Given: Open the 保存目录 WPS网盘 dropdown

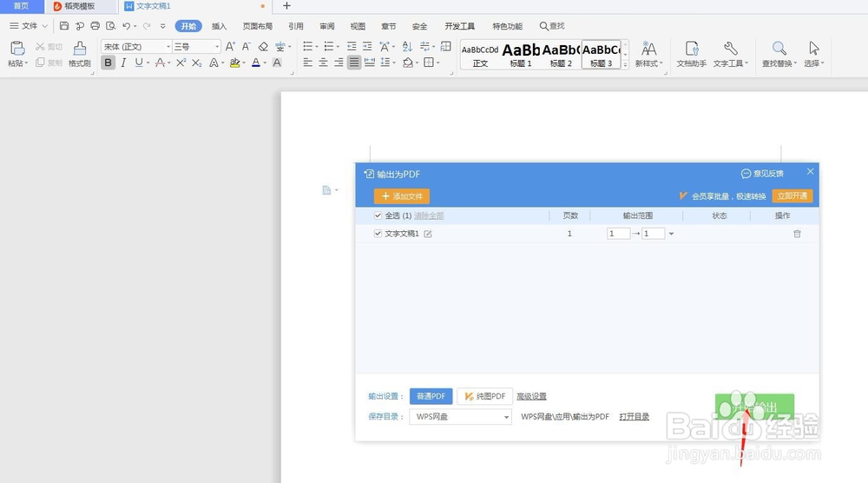Looking at the screenshot, I should click(x=461, y=416).
